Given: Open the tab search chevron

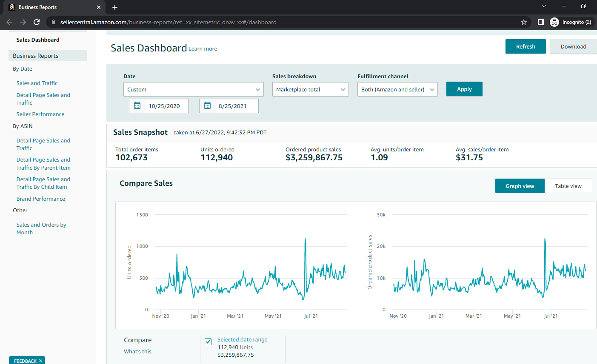Looking at the screenshot, I should [x=544, y=6].
